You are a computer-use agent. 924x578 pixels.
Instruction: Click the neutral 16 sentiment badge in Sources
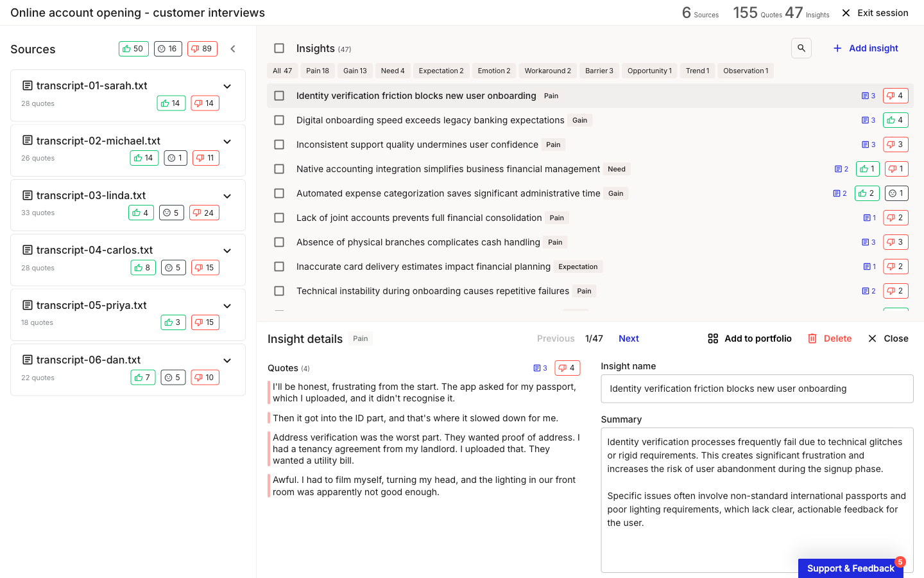pos(168,49)
